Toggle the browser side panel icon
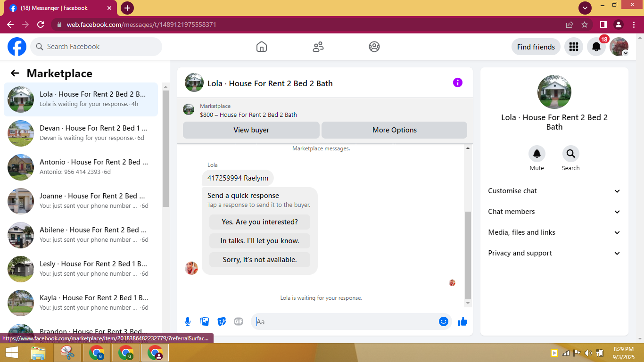The height and width of the screenshot is (362, 644). [x=603, y=25]
